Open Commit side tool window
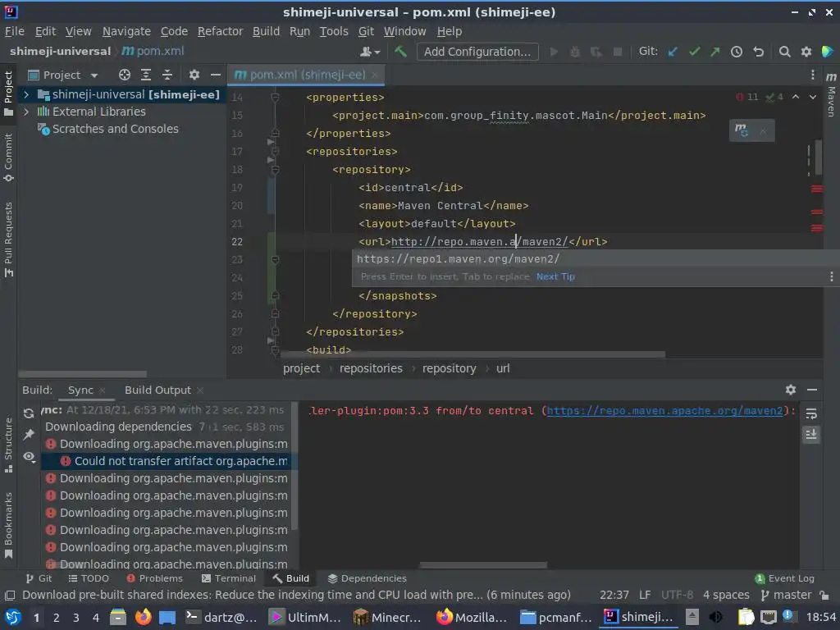Image resolution: width=840 pixels, height=630 pixels. (8, 157)
